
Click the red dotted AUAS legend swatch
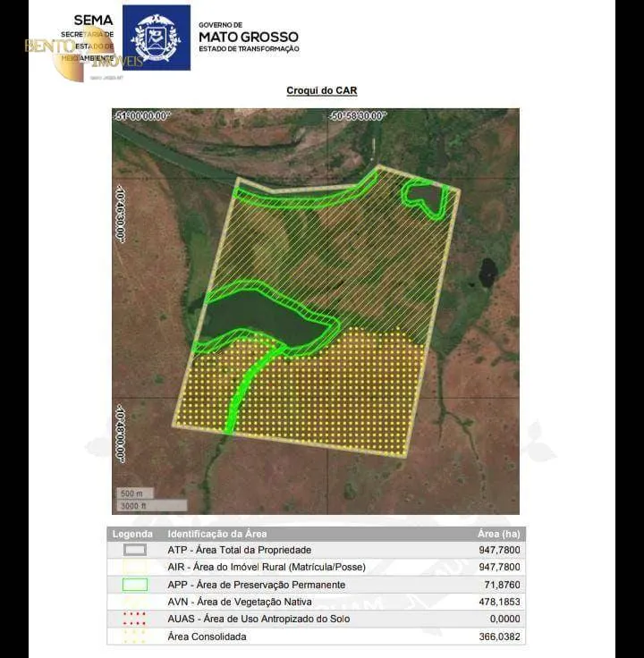tap(135, 619)
